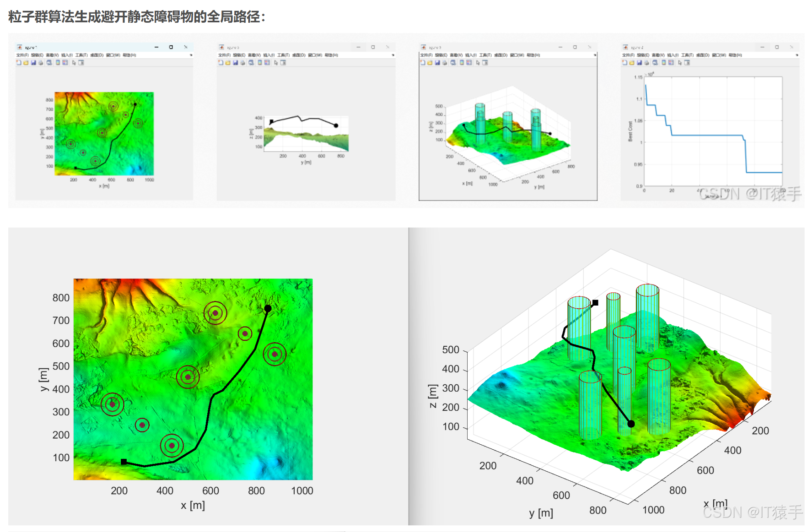Click Edit Plot arrow in top-view terrain window
The image size is (810, 532).
(74, 62)
